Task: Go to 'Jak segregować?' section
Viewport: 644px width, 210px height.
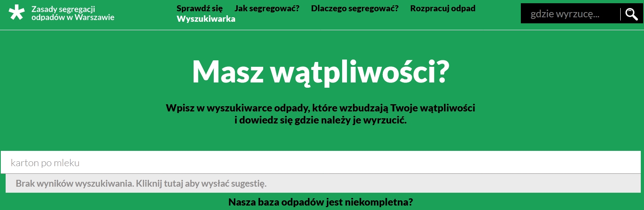Action: click(x=267, y=8)
